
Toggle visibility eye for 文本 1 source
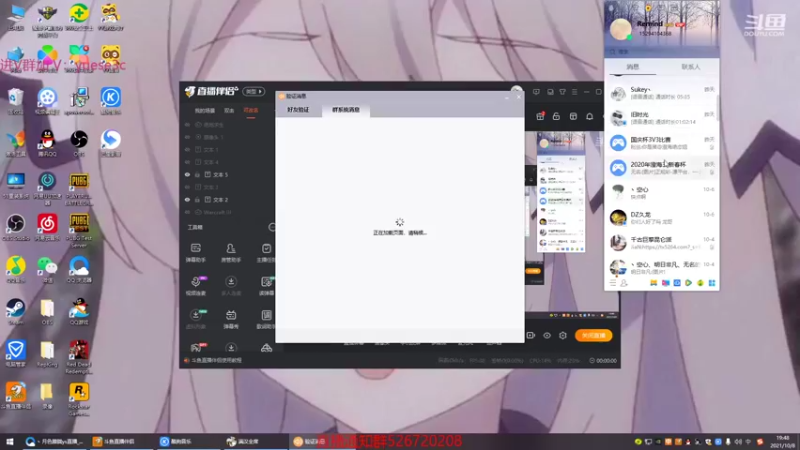(187, 149)
